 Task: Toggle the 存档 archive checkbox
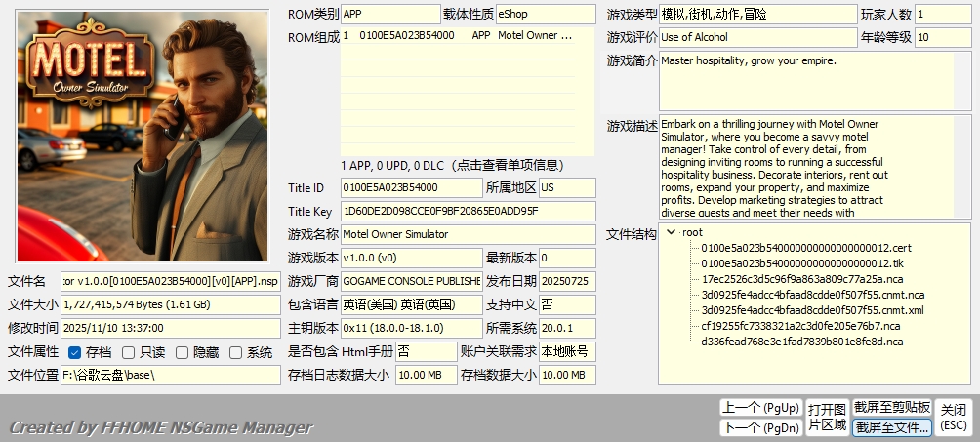75,352
